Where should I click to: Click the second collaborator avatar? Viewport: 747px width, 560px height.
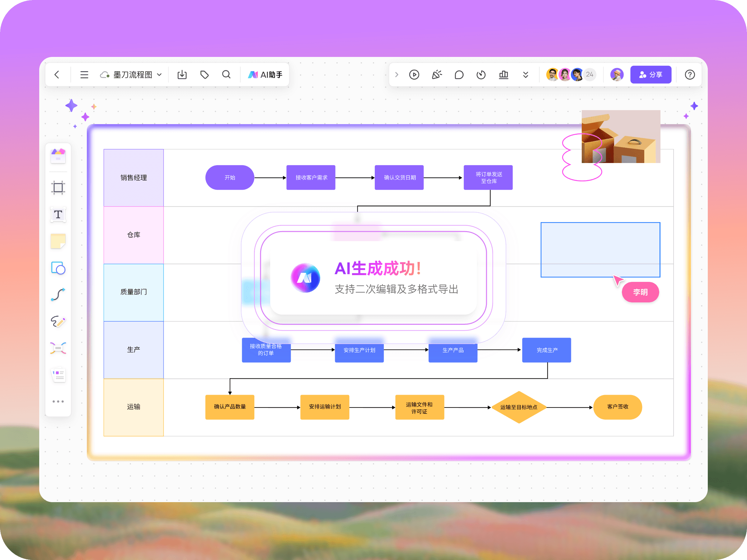click(x=565, y=75)
